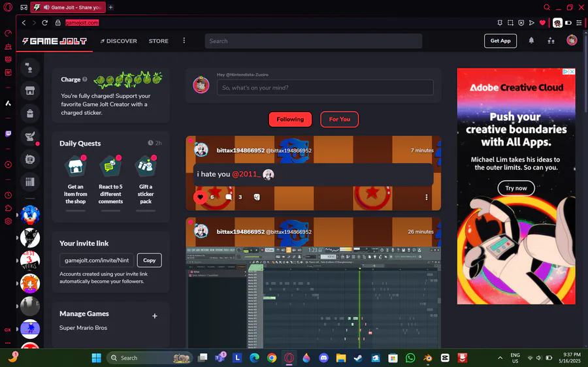Open the backpack icon in sidebar

pyautogui.click(x=30, y=114)
